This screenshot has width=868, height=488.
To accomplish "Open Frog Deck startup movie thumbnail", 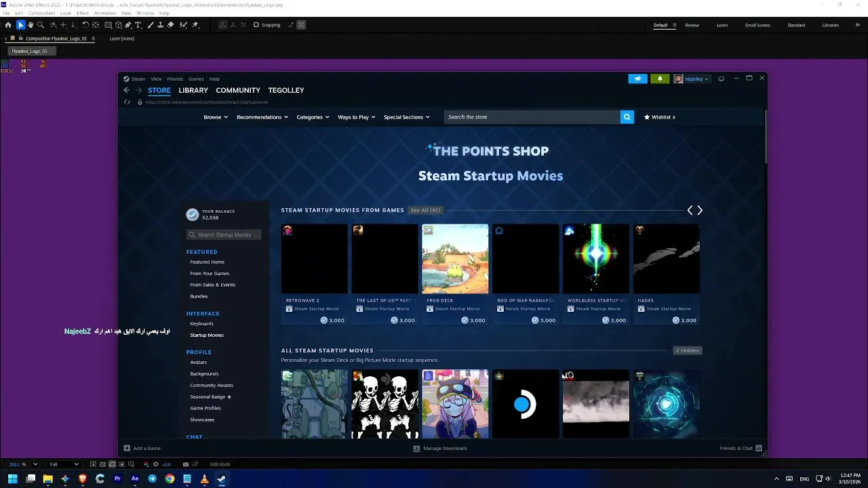I will click(x=455, y=259).
